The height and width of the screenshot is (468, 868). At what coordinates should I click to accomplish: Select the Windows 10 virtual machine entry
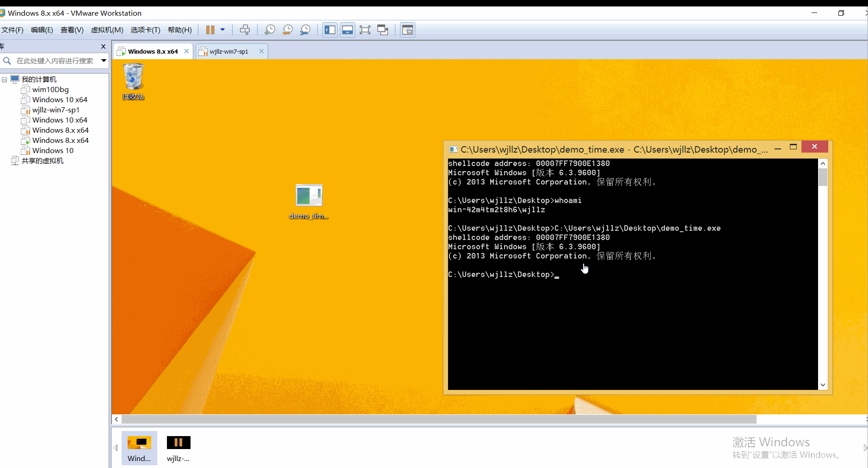coord(53,151)
